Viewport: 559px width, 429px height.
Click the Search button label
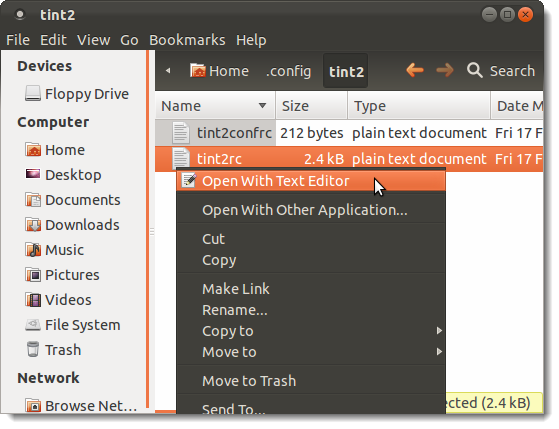tap(512, 71)
